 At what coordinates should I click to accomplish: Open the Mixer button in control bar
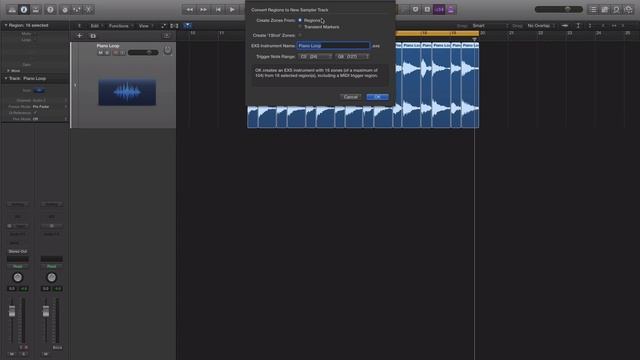click(76, 9)
